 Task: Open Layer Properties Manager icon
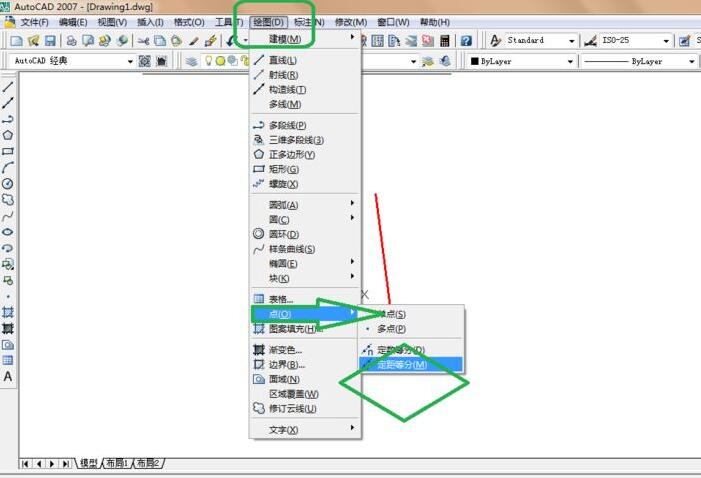tap(192, 61)
